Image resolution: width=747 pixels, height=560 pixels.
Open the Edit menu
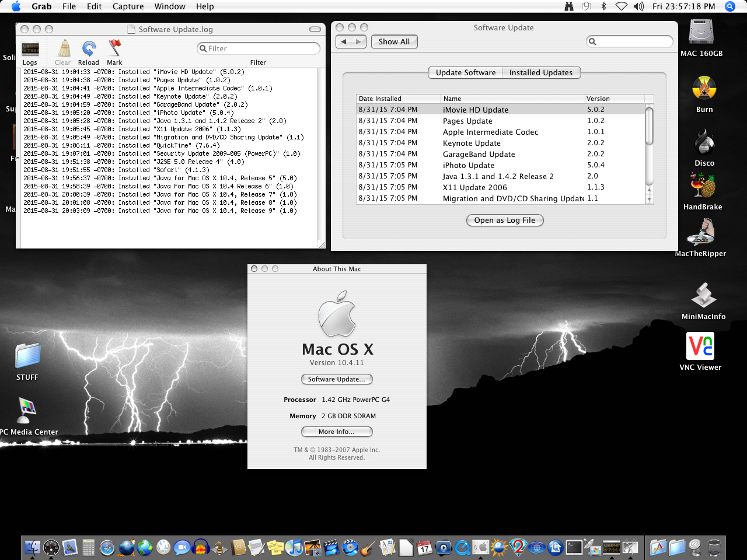[x=95, y=6]
